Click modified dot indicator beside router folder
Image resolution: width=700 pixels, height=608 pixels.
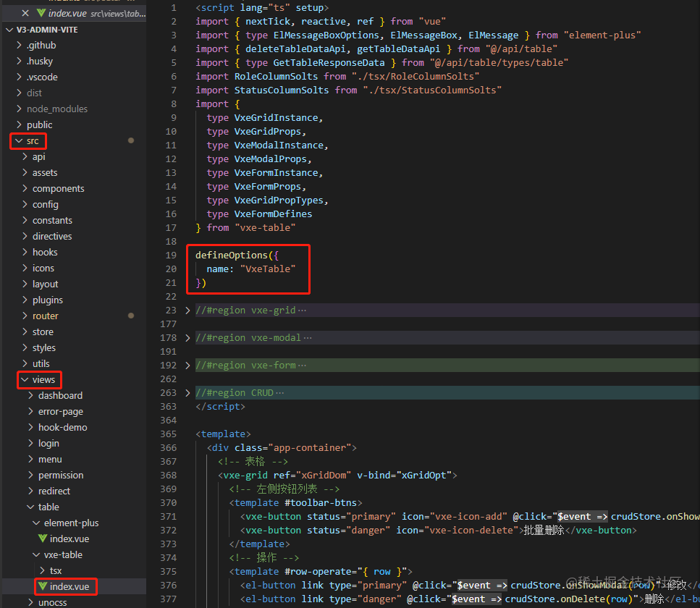pos(131,316)
